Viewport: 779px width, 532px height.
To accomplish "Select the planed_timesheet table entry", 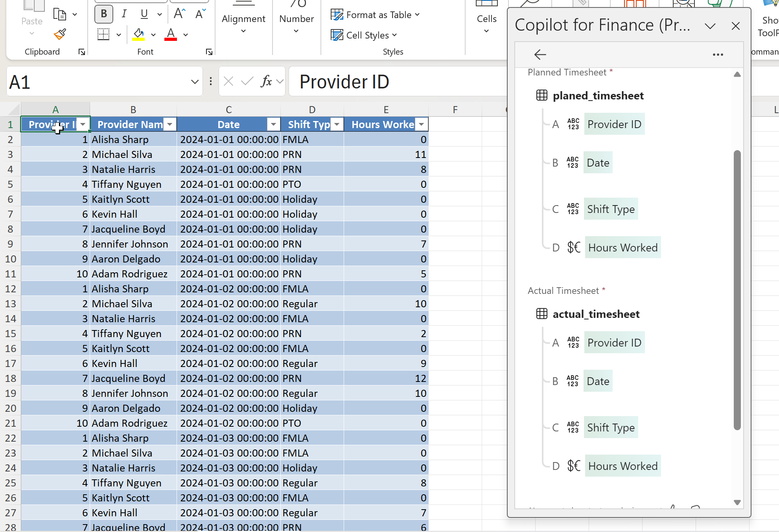I will [598, 95].
